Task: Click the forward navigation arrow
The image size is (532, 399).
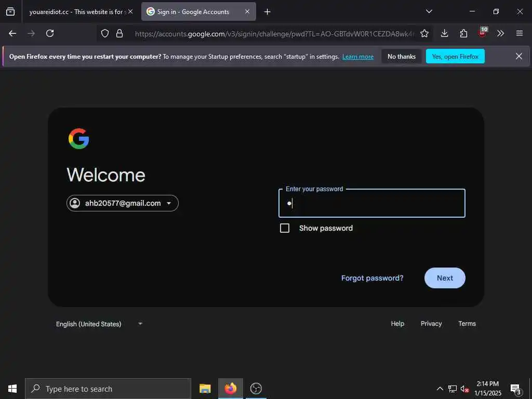Action: click(31, 33)
